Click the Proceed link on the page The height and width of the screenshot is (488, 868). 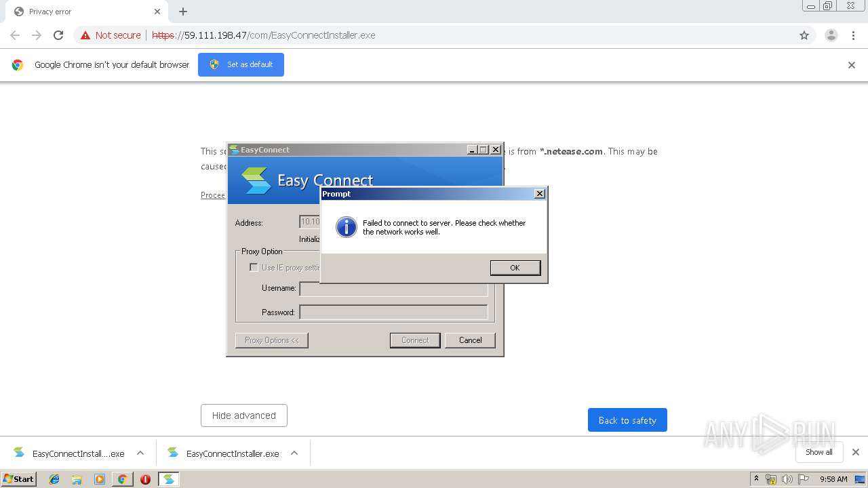(213, 195)
